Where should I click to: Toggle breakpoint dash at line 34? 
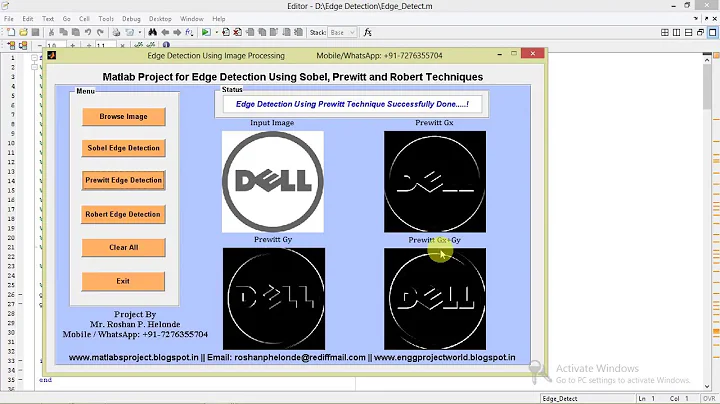(21, 370)
